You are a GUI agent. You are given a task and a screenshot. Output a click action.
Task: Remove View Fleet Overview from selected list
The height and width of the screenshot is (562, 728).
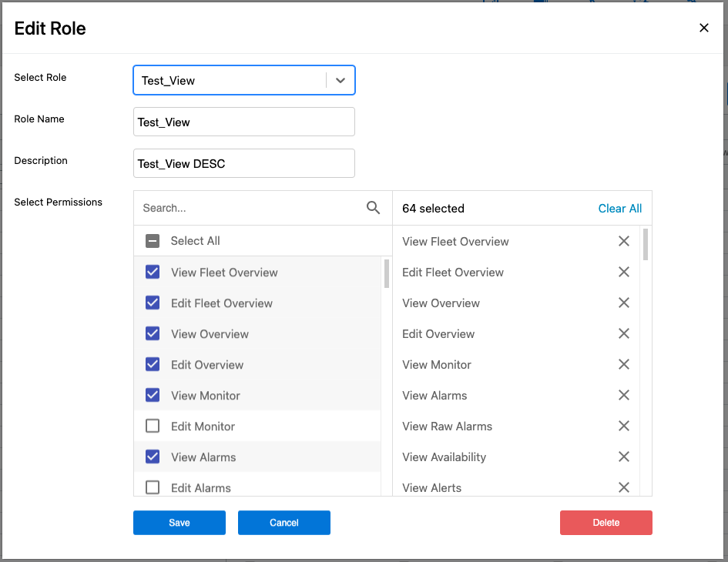tap(623, 242)
